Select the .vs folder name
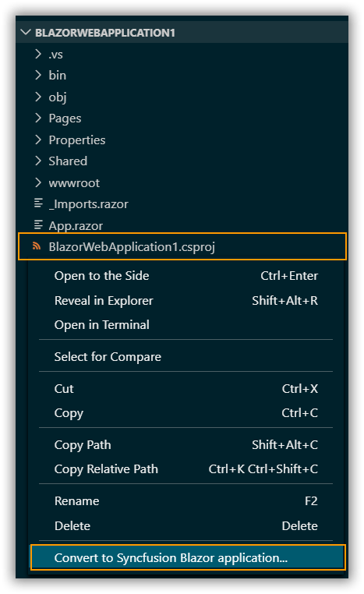364x594 pixels. [x=55, y=55]
